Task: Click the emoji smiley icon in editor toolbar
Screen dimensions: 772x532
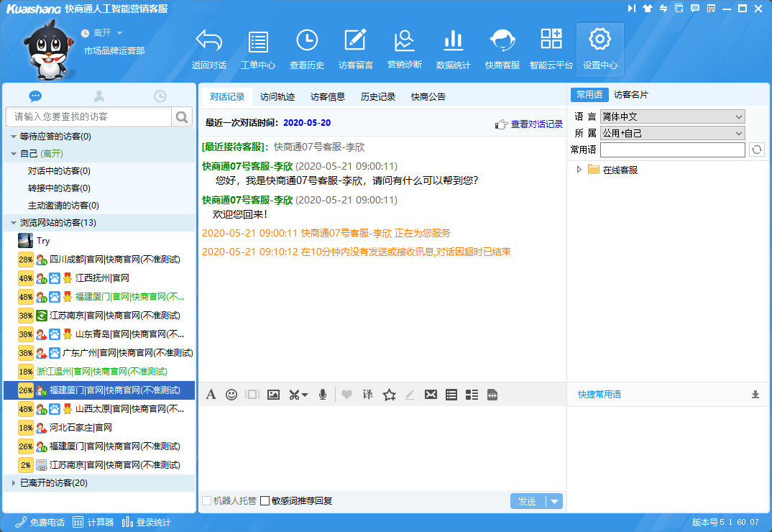Action: [231, 395]
